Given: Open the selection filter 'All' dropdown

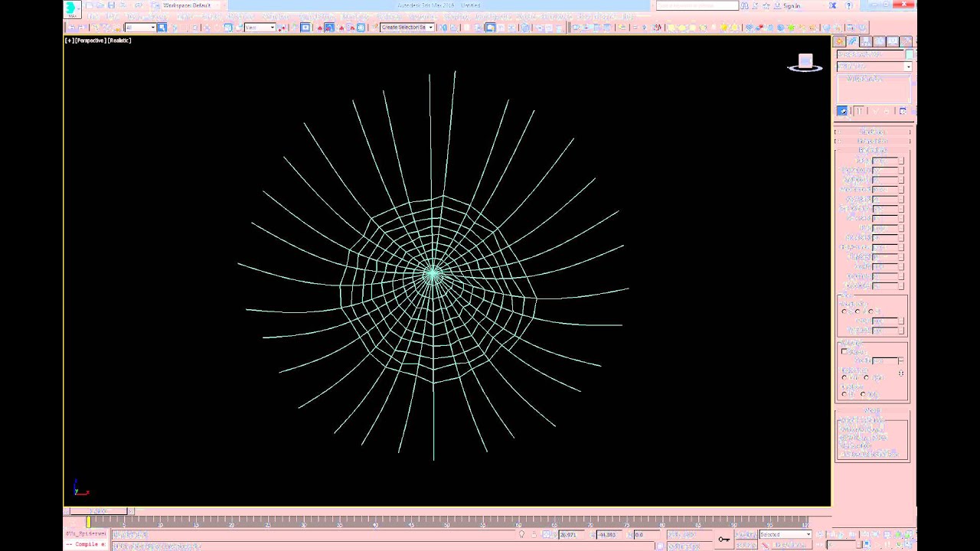Looking at the screenshot, I should (x=140, y=28).
